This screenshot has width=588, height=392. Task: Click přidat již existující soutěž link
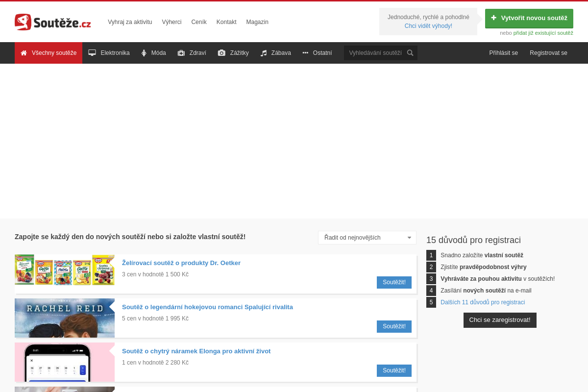[x=543, y=33]
